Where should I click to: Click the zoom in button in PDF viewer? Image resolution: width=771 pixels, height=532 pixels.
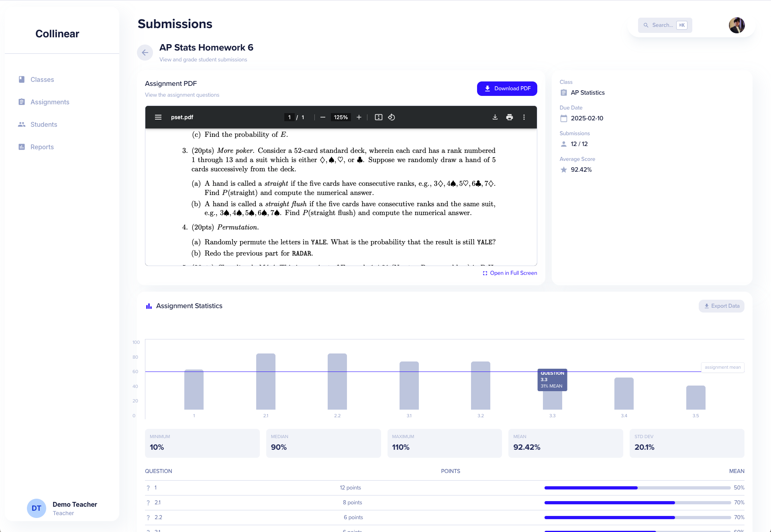[360, 117]
